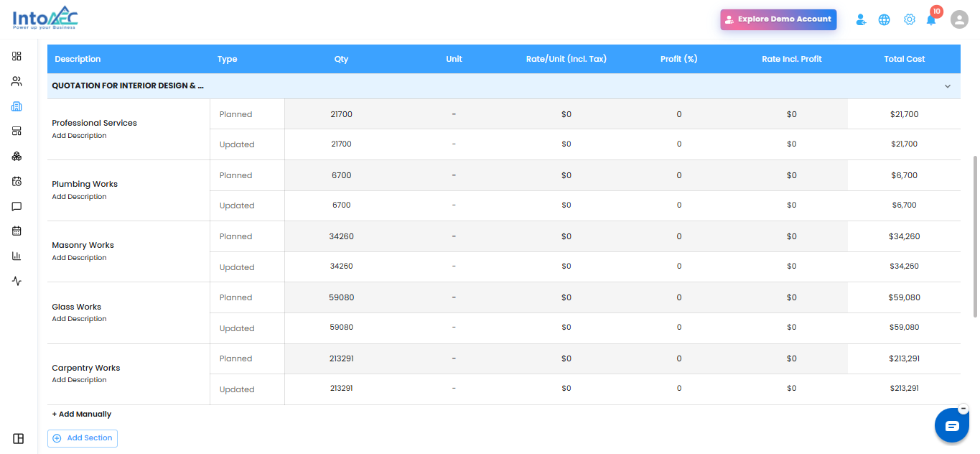The image size is (980, 454).
Task: Click the Quotation for Interior Design section title
Action: pyautogui.click(x=128, y=86)
